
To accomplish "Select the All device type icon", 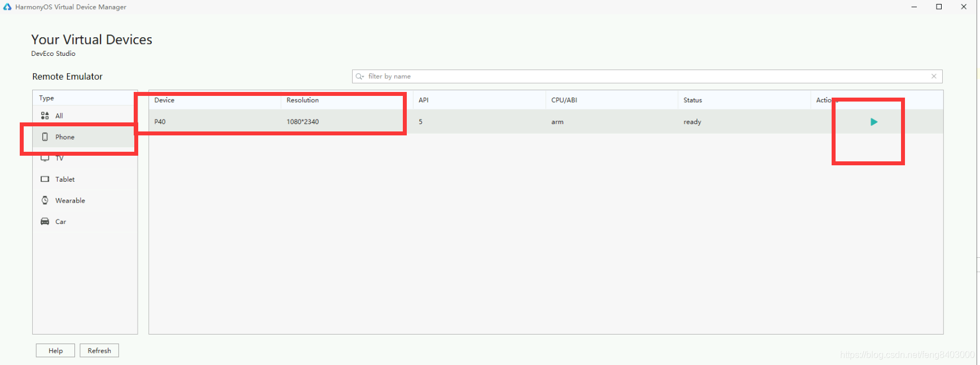I will 45,116.
